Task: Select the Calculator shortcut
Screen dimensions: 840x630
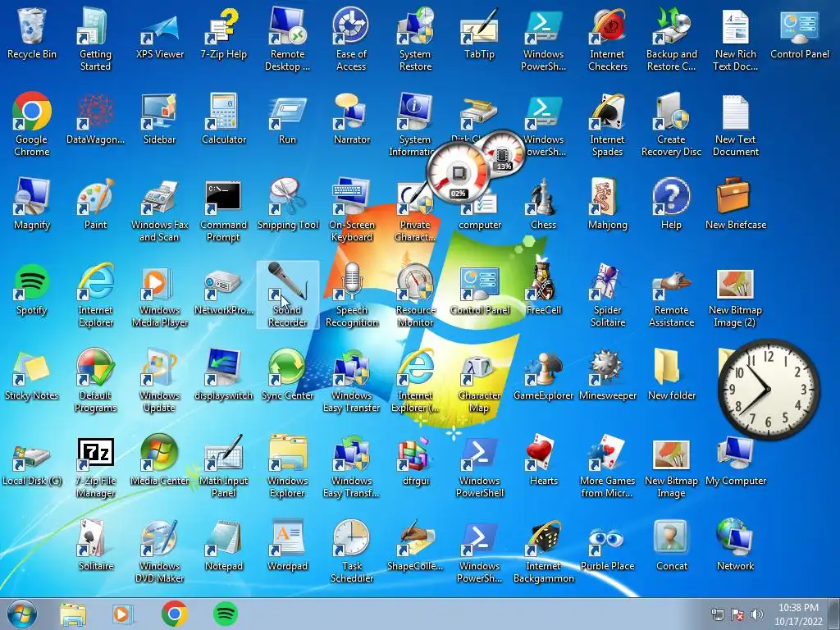Action: 223,112
